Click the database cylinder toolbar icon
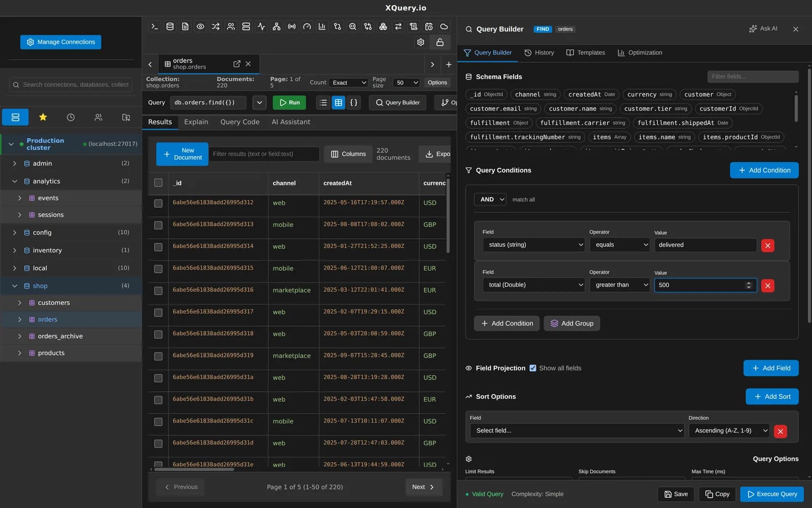 pyautogui.click(x=170, y=26)
